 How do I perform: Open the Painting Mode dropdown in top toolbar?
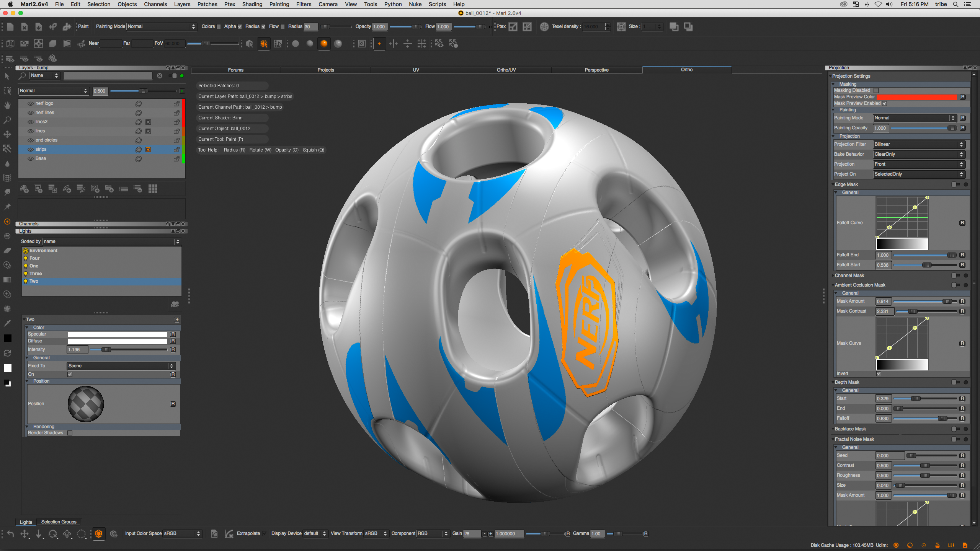coord(162,27)
